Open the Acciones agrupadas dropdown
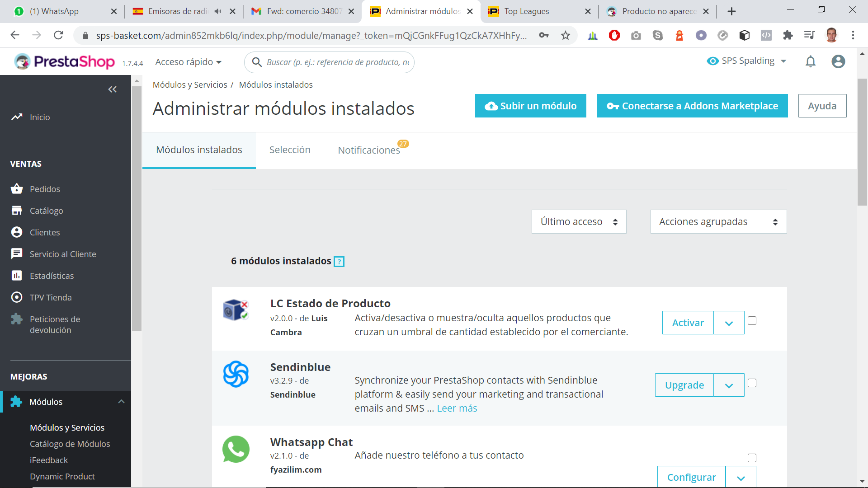The height and width of the screenshot is (488, 868). (x=718, y=222)
